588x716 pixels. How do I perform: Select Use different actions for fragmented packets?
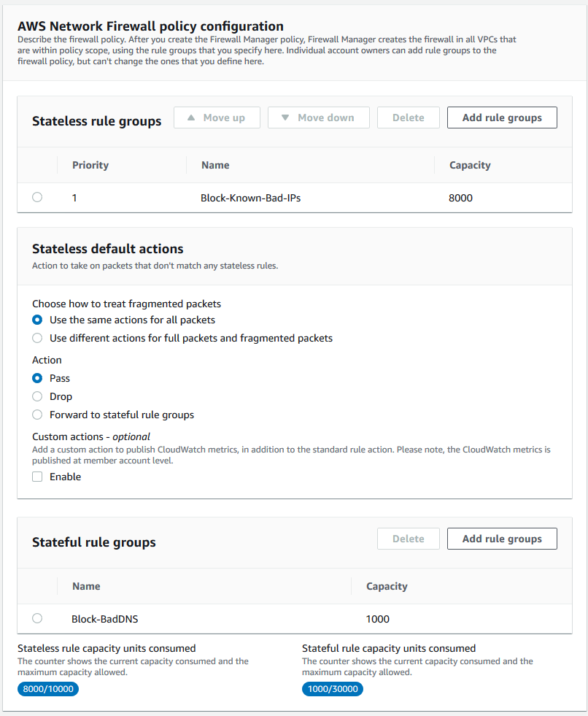(x=37, y=338)
